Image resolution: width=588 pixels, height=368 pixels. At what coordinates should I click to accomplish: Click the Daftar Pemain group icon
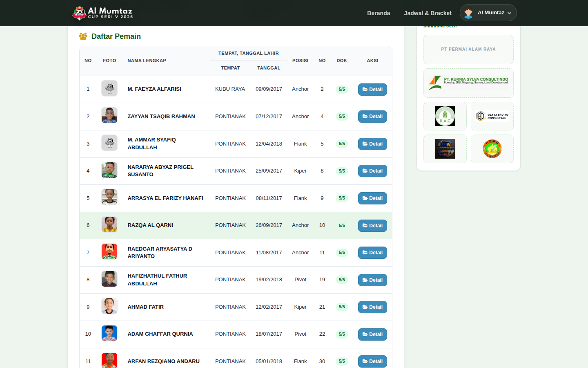83,36
